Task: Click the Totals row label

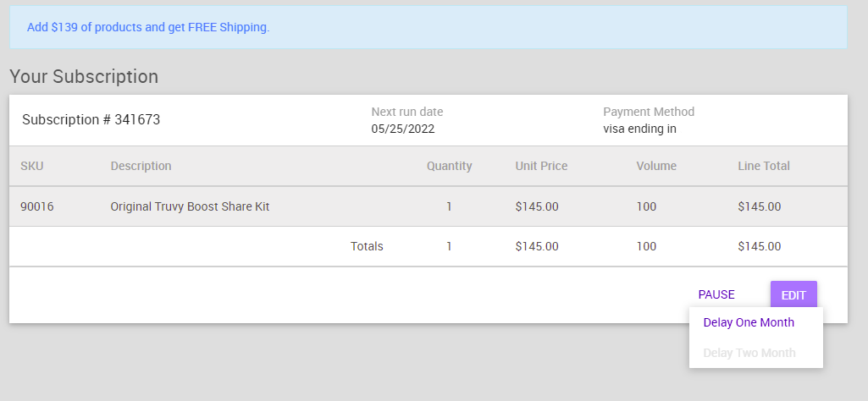Action: coord(367,246)
